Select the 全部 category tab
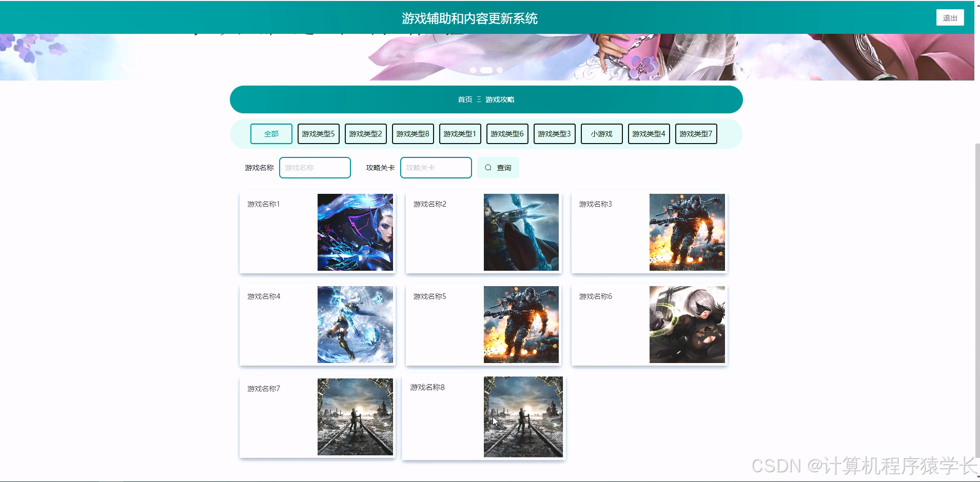Image resolution: width=980 pixels, height=482 pixels. [x=271, y=134]
